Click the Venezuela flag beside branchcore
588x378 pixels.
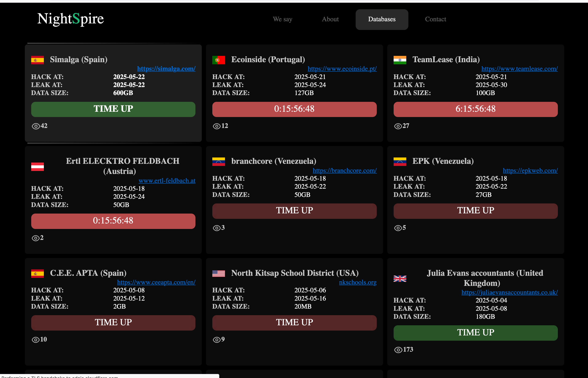click(x=218, y=161)
